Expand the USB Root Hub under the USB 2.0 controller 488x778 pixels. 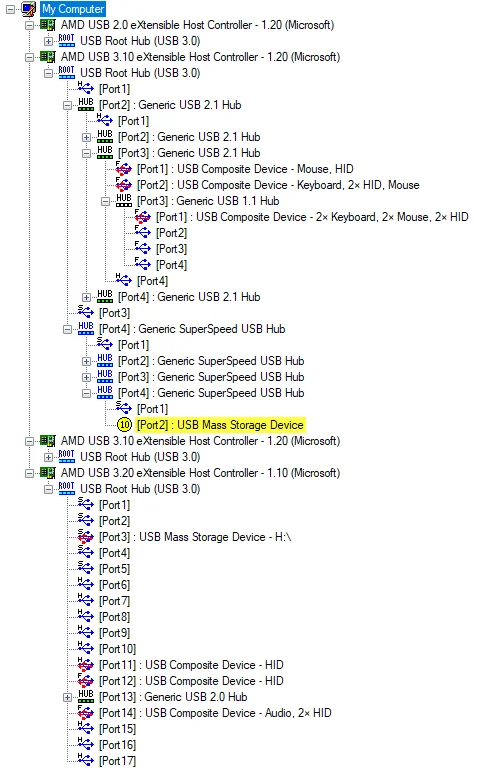pos(48,41)
